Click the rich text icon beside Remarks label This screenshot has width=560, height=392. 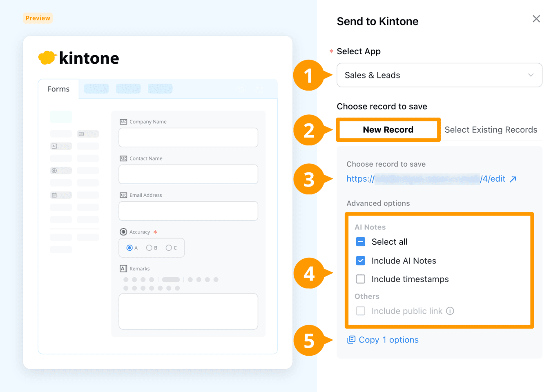click(123, 269)
